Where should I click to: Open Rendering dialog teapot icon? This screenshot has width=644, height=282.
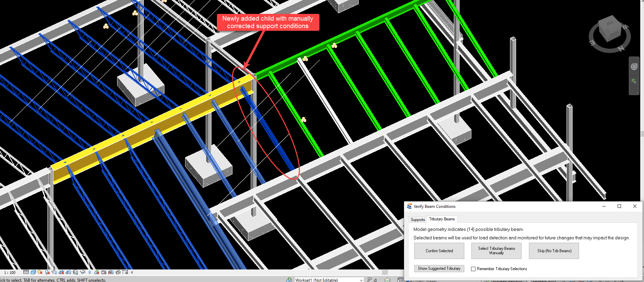[x=54, y=272]
